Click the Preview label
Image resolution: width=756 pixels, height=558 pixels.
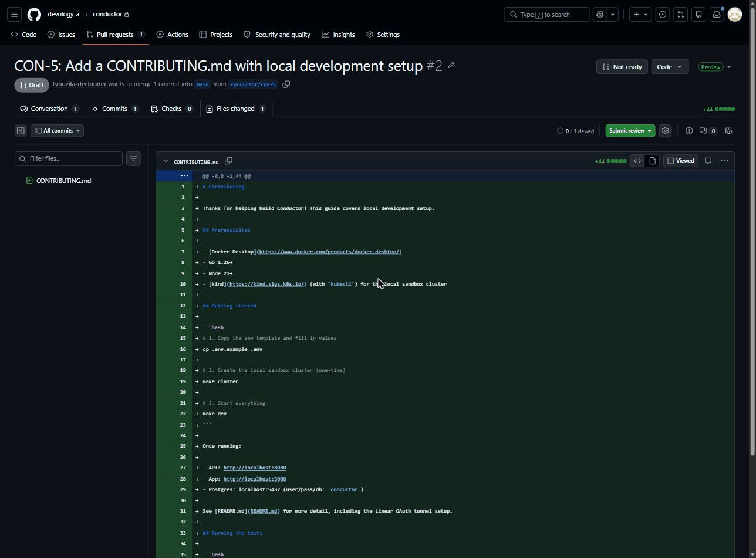click(x=710, y=67)
